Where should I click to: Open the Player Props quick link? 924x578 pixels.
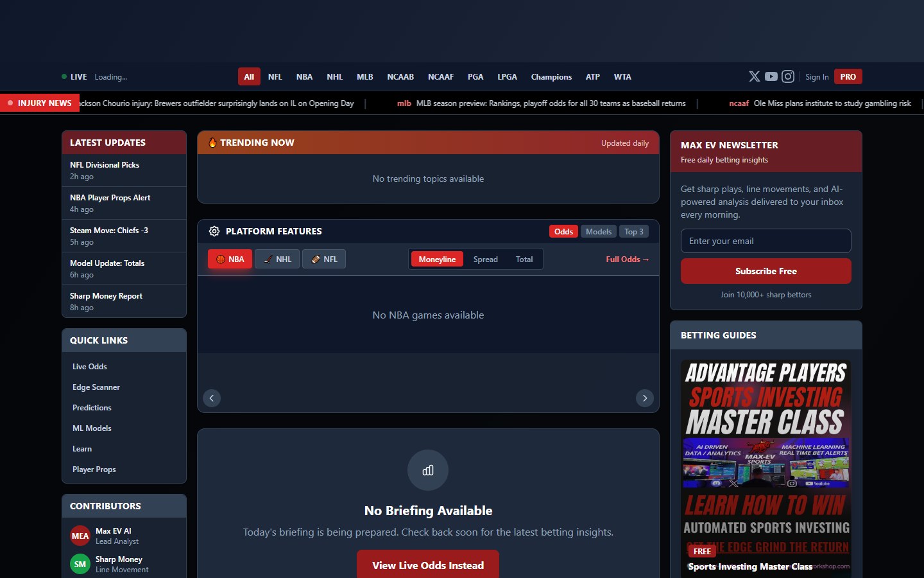94,469
